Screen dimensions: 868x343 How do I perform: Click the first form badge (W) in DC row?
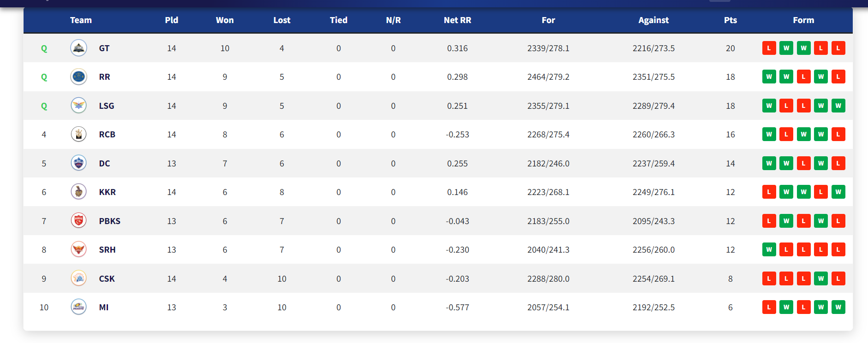[x=769, y=163]
